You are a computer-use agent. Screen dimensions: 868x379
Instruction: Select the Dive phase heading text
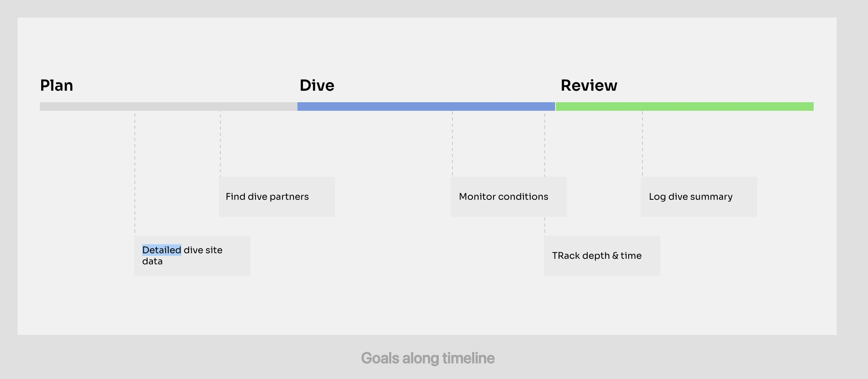317,86
